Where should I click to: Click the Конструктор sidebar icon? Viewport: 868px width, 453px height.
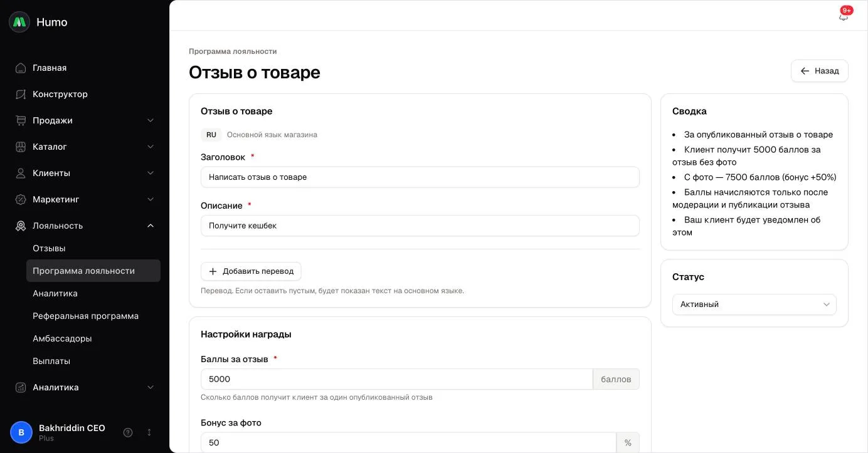click(x=21, y=94)
